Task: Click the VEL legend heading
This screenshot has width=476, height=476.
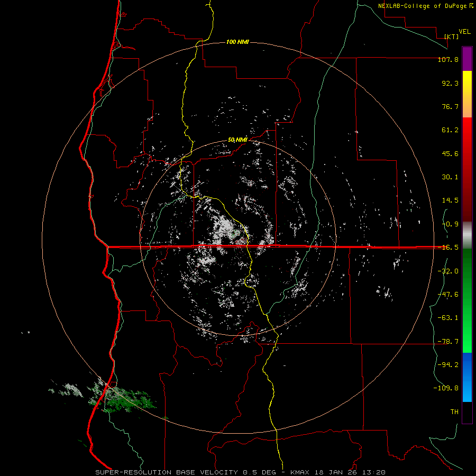Action: point(464,31)
